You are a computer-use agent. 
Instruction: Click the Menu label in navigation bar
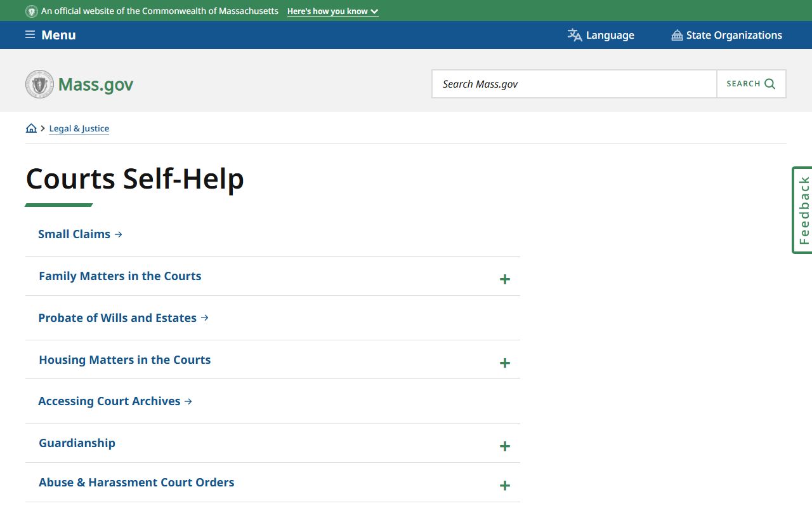[58, 35]
